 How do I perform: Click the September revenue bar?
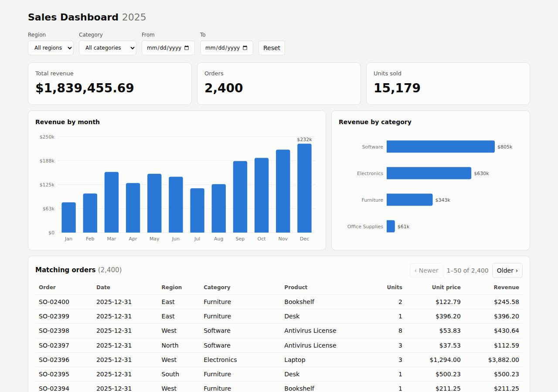click(x=240, y=197)
